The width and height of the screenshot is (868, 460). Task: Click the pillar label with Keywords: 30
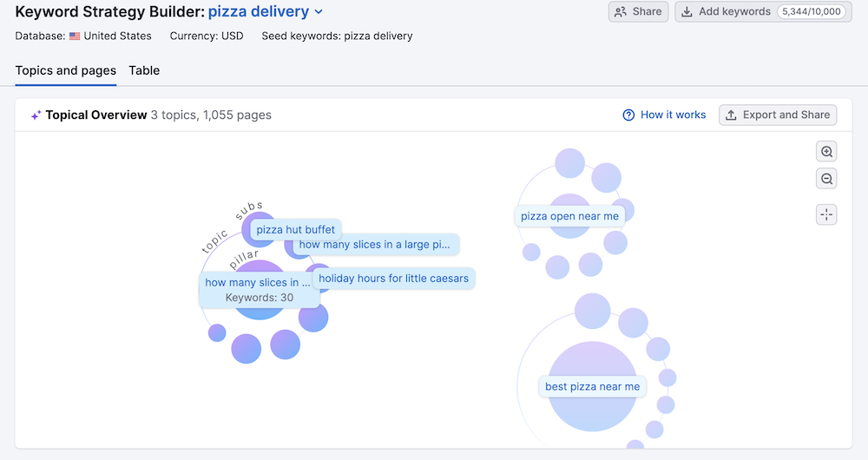click(x=259, y=290)
